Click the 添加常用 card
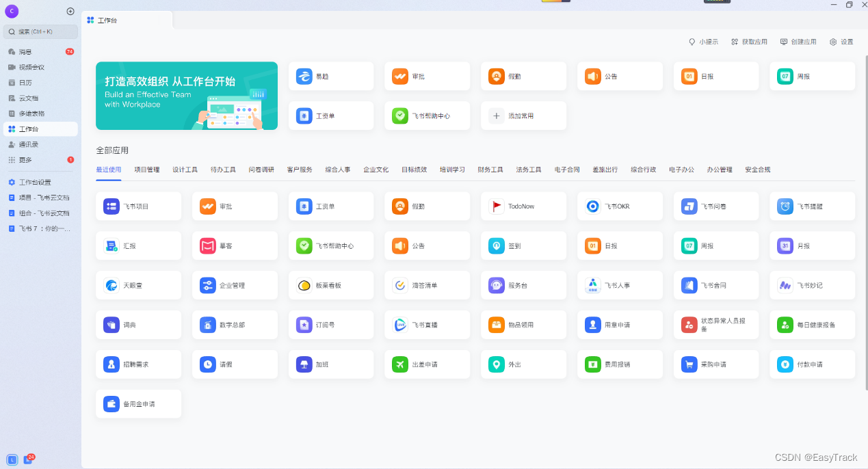 pos(523,116)
